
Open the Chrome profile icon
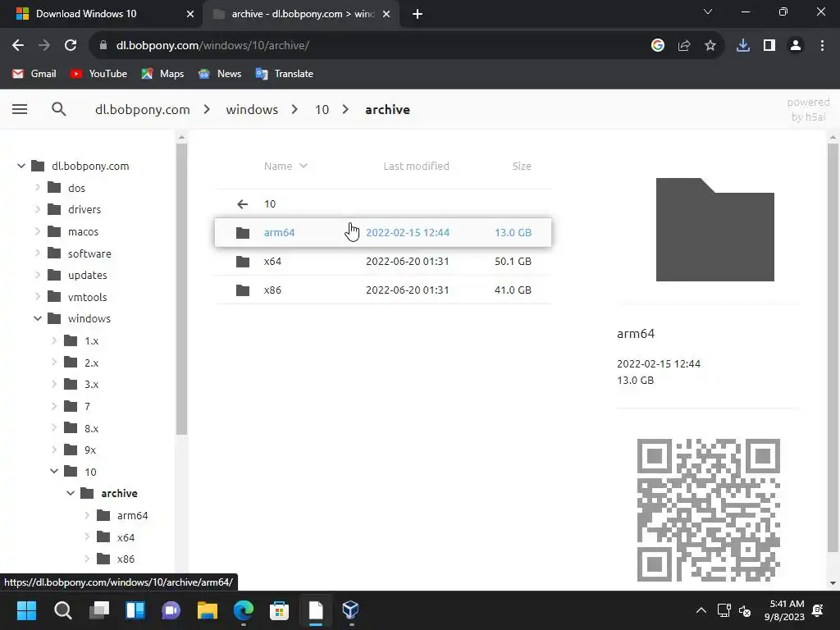(x=796, y=46)
